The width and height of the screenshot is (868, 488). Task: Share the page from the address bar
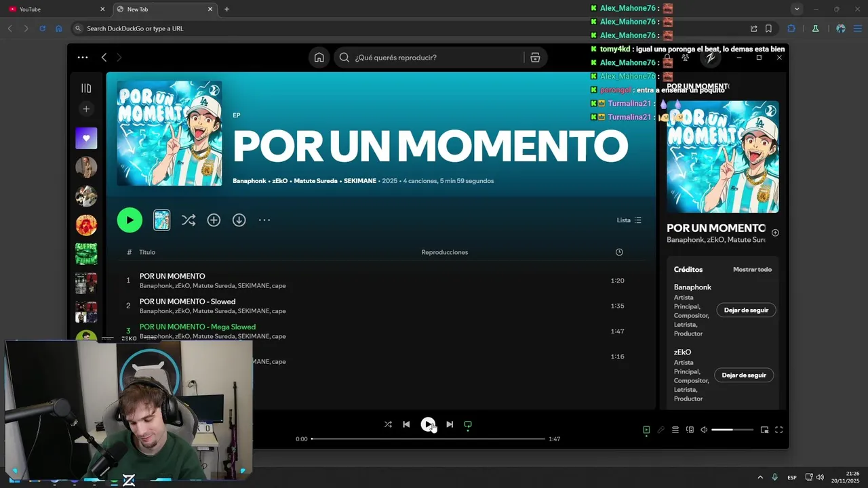(753, 28)
